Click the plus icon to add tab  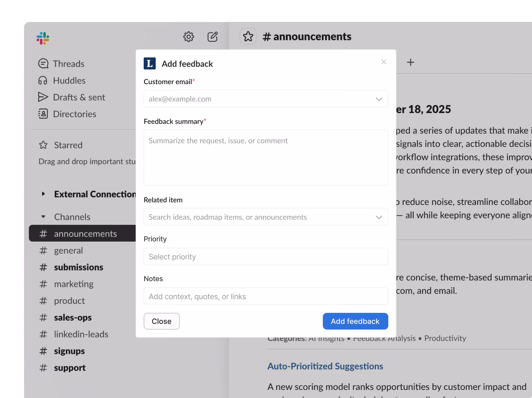click(411, 62)
